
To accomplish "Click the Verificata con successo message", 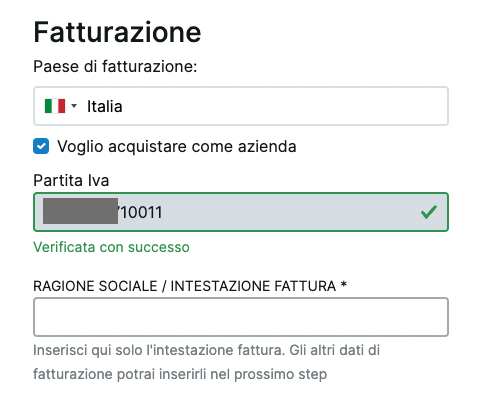I will (111, 247).
